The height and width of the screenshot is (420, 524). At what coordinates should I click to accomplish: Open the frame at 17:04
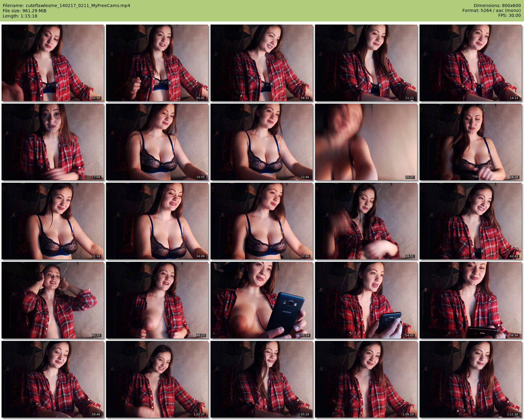point(53,142)
